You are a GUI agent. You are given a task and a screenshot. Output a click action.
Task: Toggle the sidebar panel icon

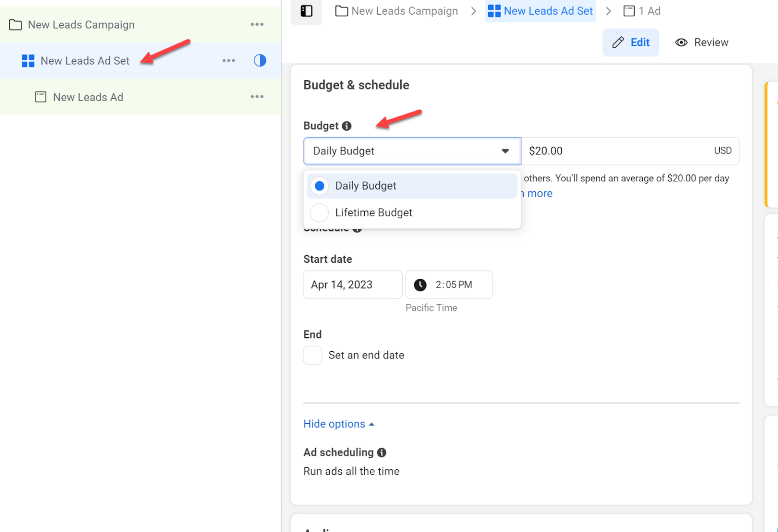click(x=306, y=11)
